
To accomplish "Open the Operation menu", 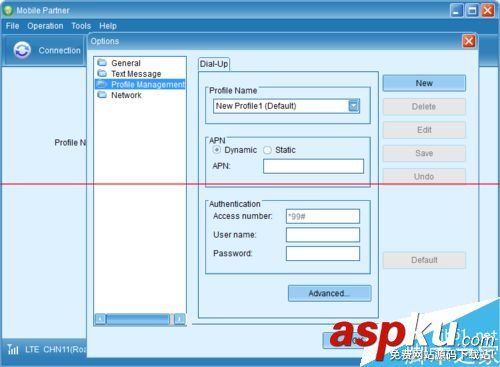I will click(x=45, y=26).
